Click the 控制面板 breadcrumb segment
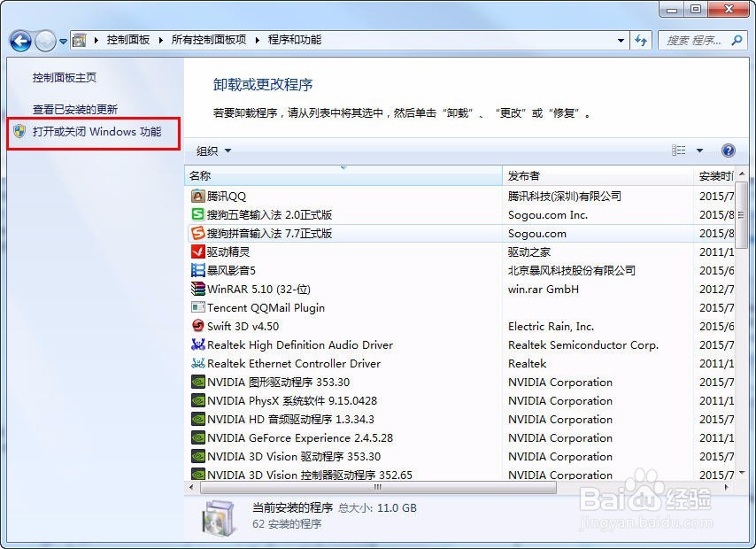The image size is (756, 549). pyautogui.click(x=128, y=40)
